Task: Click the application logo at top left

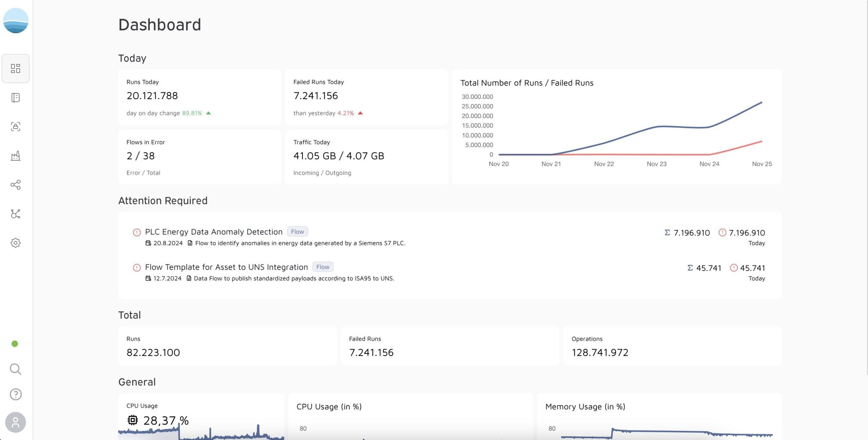Action: pyautogui.click(x=16, y=20)
